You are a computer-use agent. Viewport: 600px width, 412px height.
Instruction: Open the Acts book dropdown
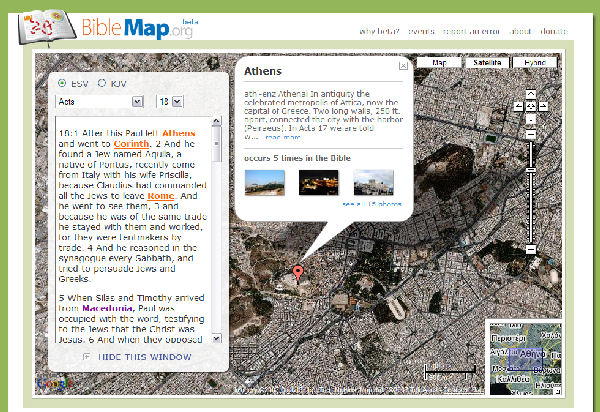(x=99, y=101)
